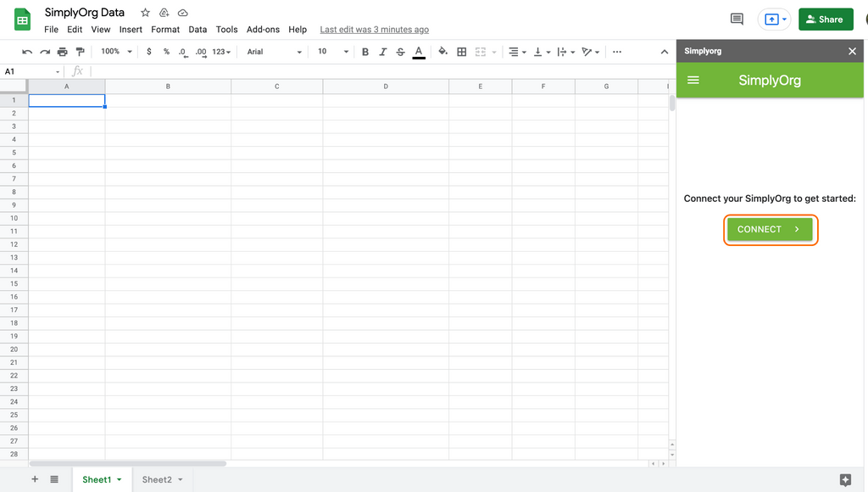Open text wrapping dropdown
The width and height of the screenshot is (868, 492).
[x=565, y=52]
